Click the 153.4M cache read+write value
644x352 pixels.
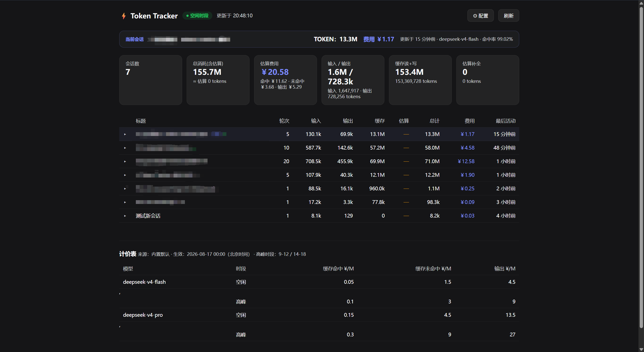pyautogui.click(x=409, y=72)
